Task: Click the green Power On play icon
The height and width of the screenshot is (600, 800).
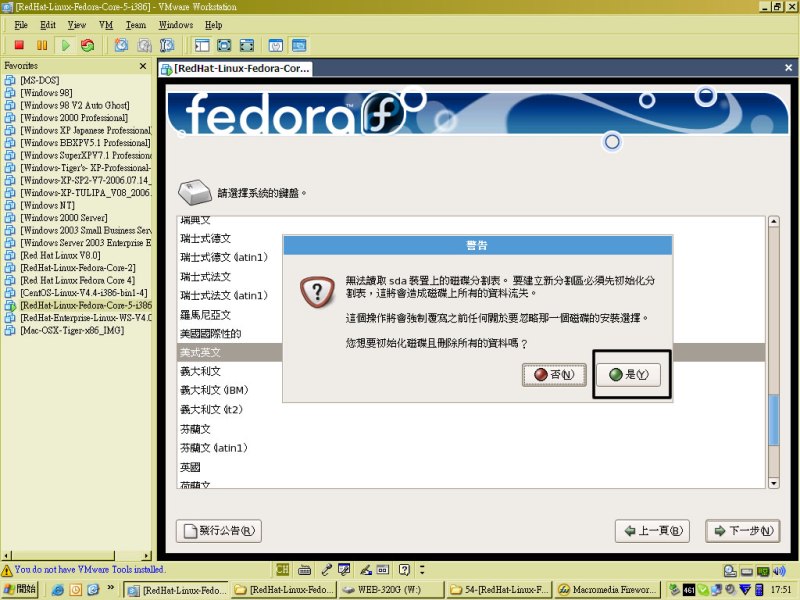Action: click(x=65, y=45)
